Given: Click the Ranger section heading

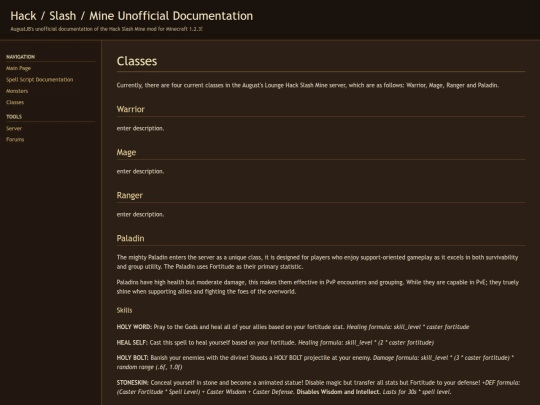Looking at the screenshot, I should 129,195.
